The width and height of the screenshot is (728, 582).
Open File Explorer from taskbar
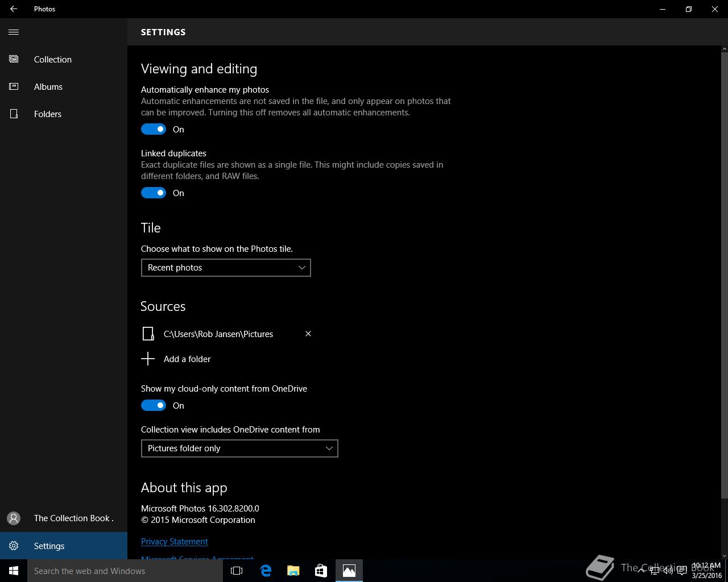click(293, 571)
